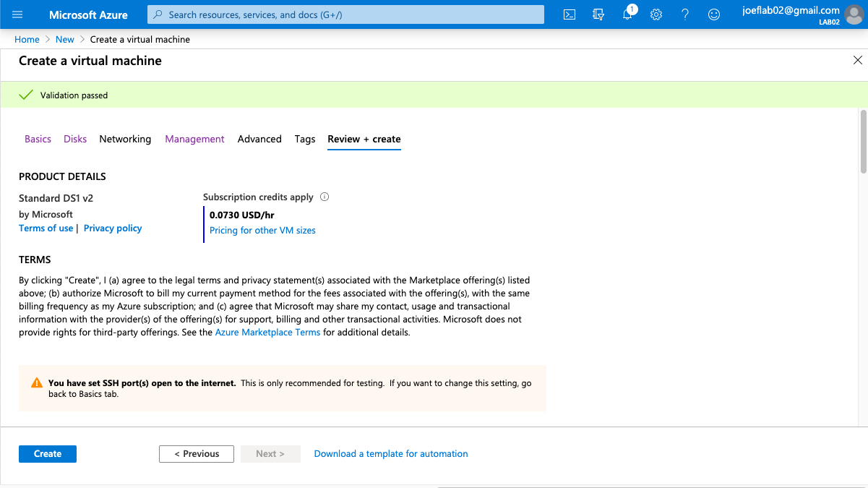Close the Create a virtual machine blade

pos(857,61)
